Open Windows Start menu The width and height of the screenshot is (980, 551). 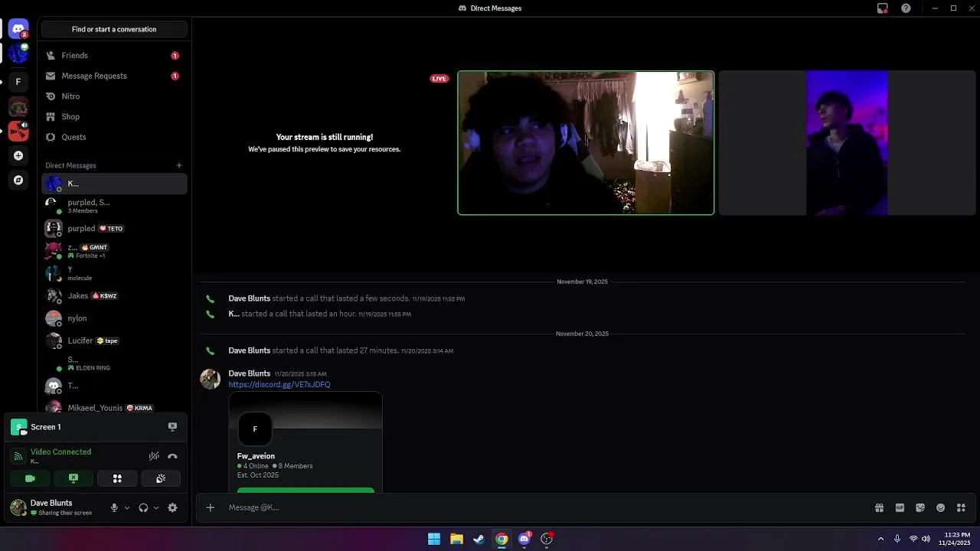coord(434,539)
